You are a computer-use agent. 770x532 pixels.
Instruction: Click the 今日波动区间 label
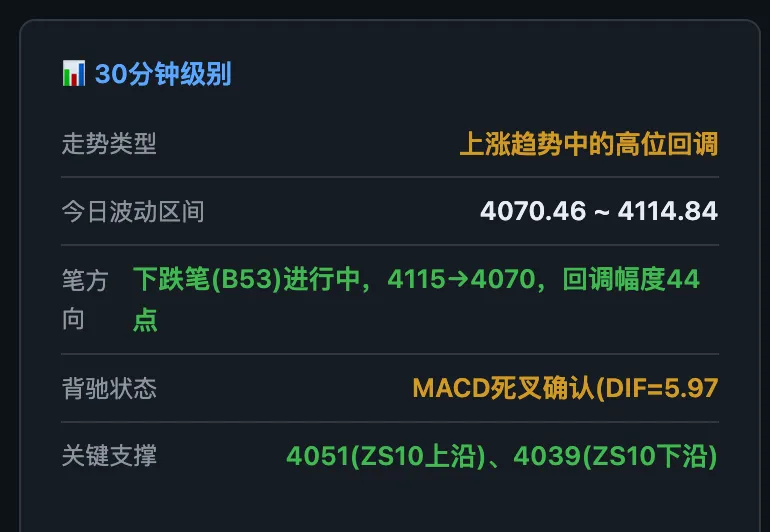point(133,212)
